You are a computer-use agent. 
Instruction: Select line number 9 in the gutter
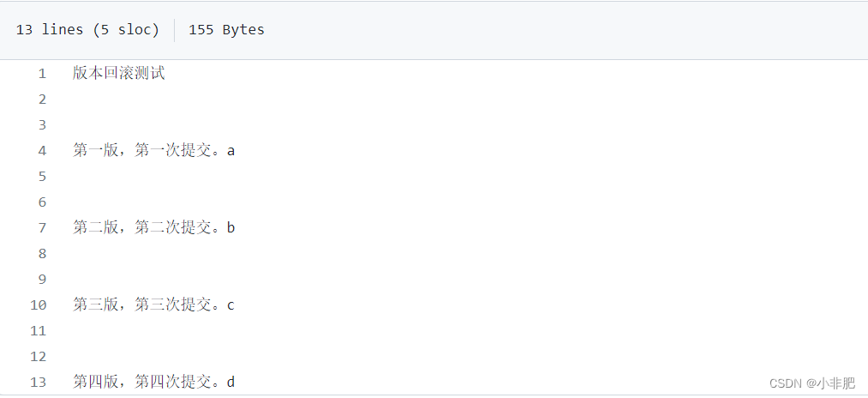pos(42,280)
